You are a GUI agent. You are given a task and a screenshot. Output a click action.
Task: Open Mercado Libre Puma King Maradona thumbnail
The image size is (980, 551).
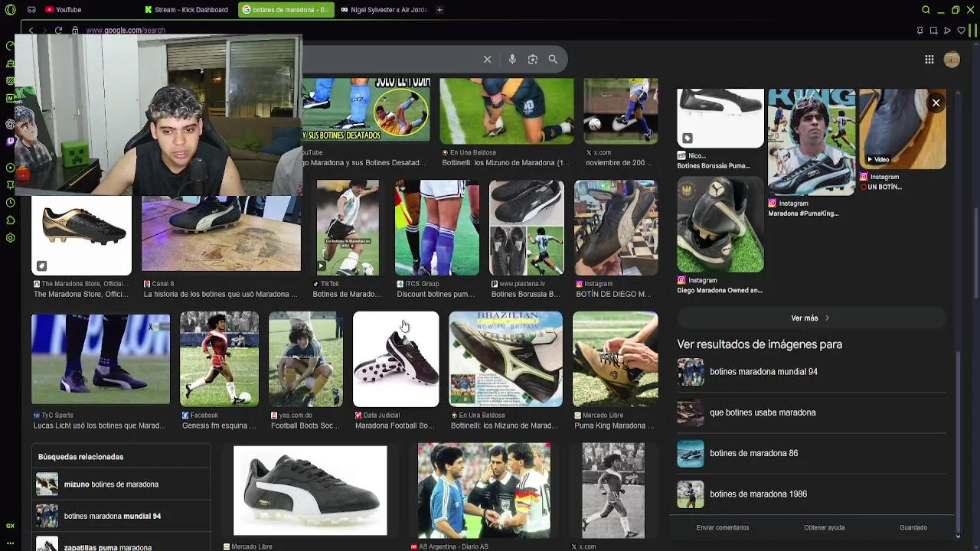[x=615, y=359]
